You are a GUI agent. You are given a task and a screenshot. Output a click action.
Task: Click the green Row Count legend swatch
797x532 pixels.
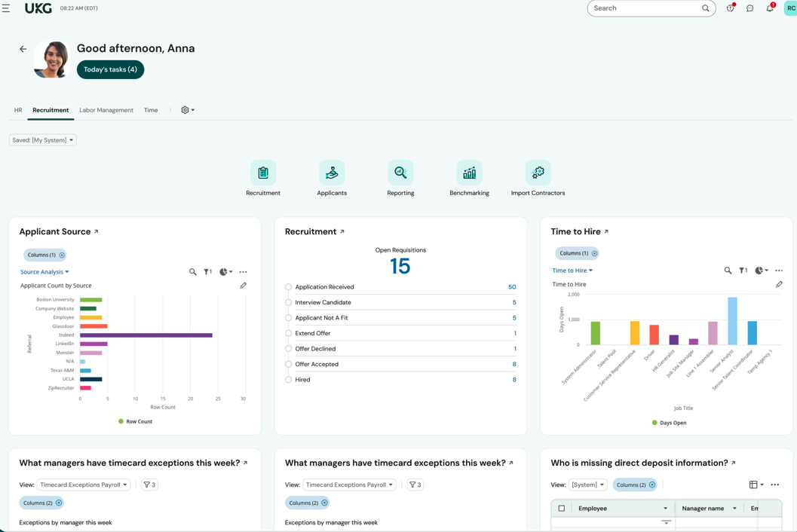pos(121,421)
